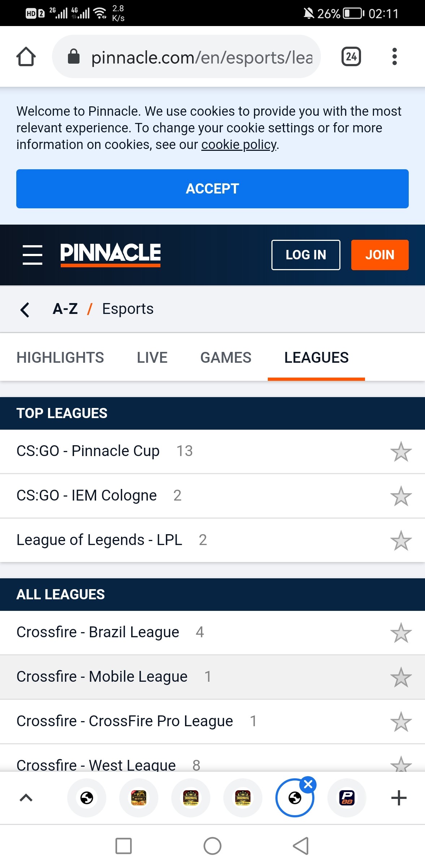Tap the browser home icon
425x868 pixels.
click(x=26, y=57)
